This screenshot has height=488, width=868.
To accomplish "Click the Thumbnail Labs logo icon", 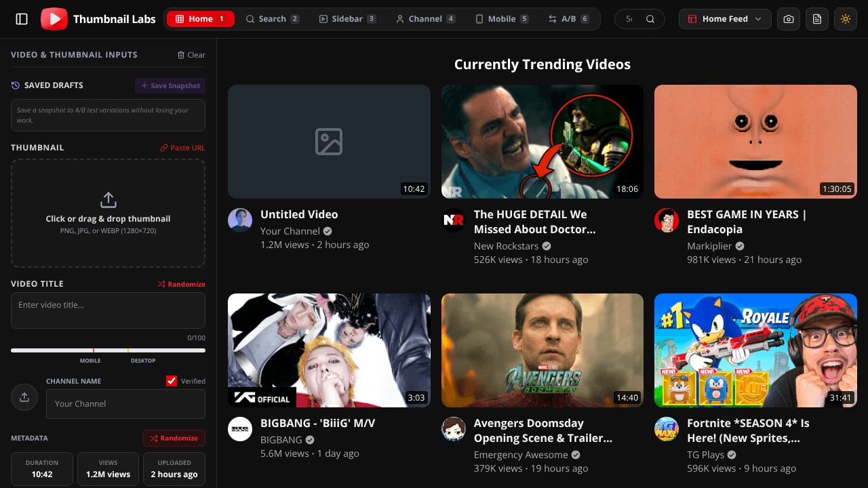I will tap(54, 19).
